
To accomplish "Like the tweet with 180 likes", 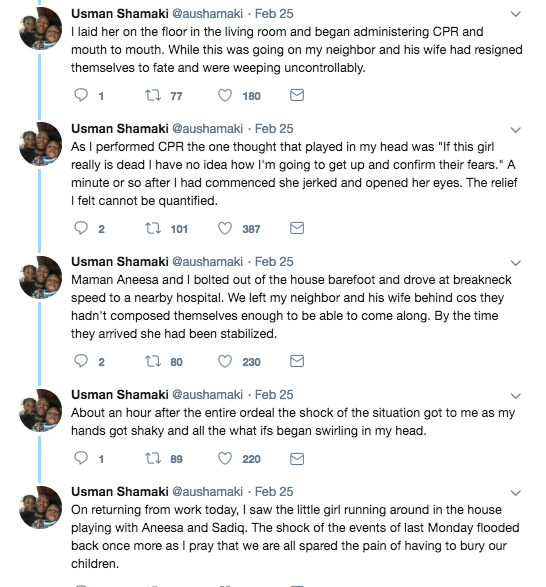I will click(x=225, y=95).
